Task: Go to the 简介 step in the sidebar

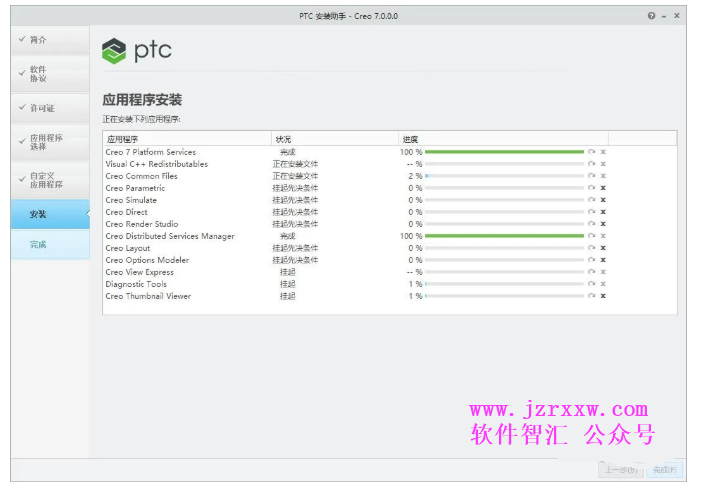Action: coord(50,40)
